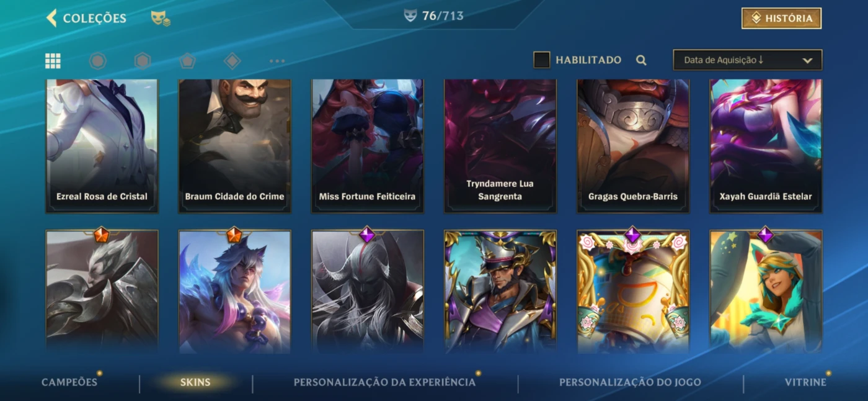
Task: Go to the Vitrine tab
Action: click(x=805, y=382)
